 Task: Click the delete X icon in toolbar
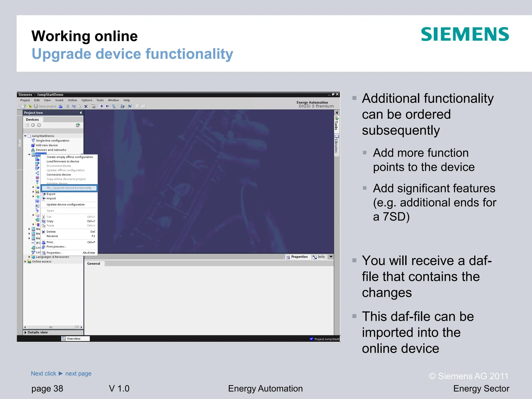click(86, 106)
